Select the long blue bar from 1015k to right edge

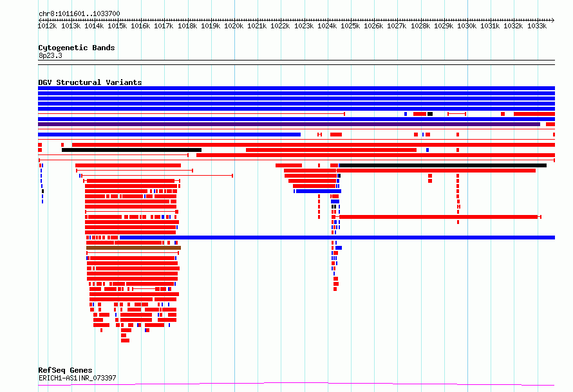(337, 238)
